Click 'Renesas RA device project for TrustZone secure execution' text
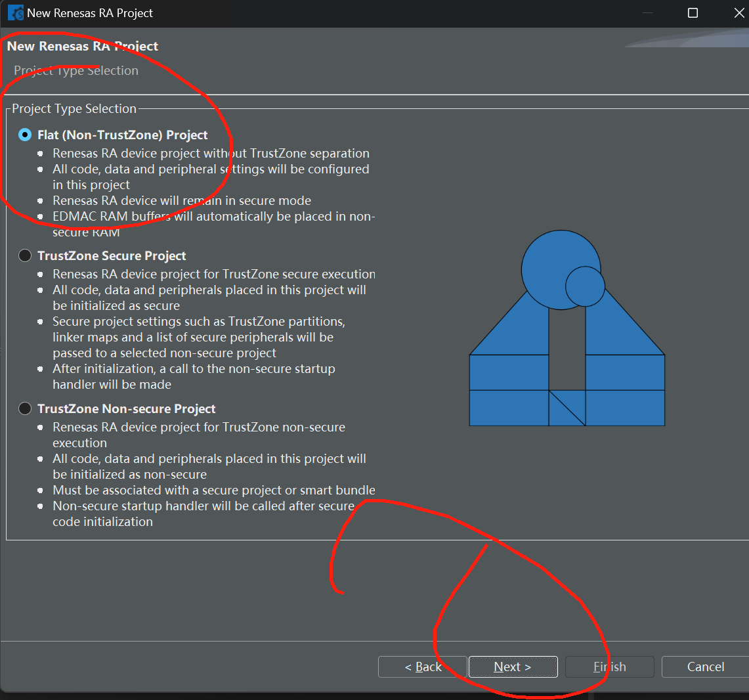 click(x=213, y=274)
